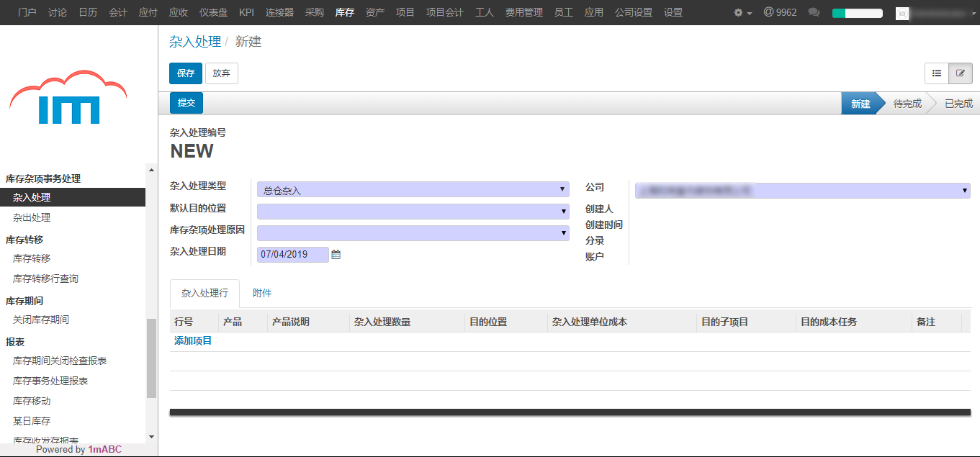This screenshot has width=980, height=457.
Task: Click the 杂入处理 breadcrumb link
Action: (x=195, y=42)
